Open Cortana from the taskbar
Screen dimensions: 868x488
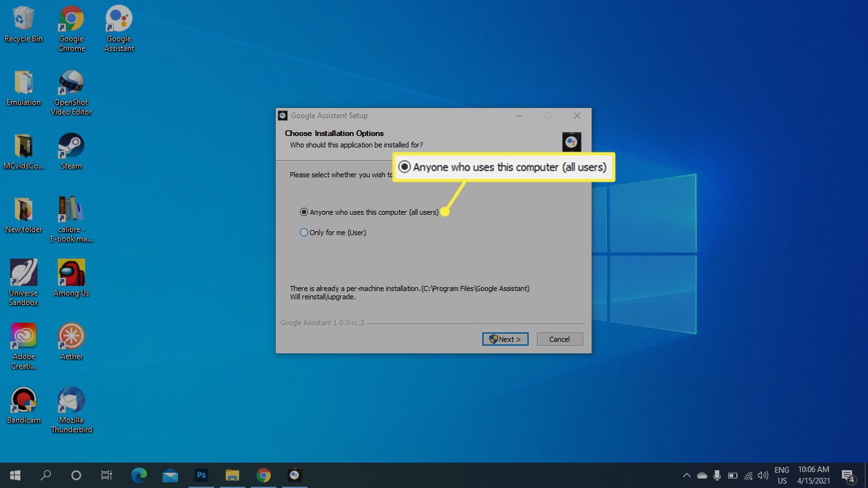coord(76,475)
